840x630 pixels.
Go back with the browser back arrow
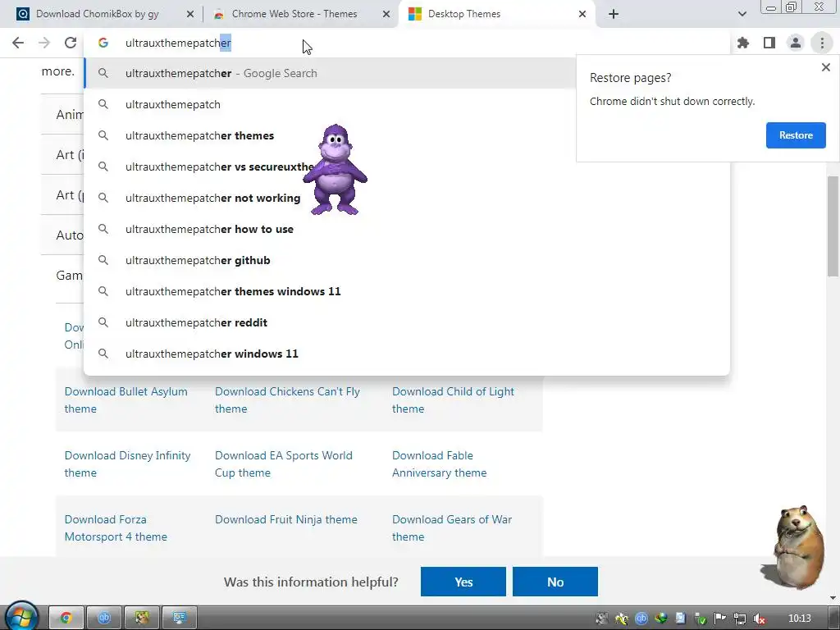point(18,43)
